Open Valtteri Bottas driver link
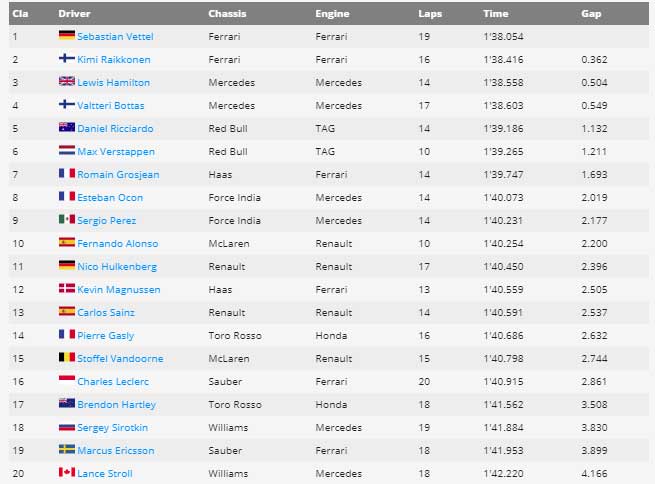Image resolution: width=655 pixels, height=484 pixels. [110, 105]
